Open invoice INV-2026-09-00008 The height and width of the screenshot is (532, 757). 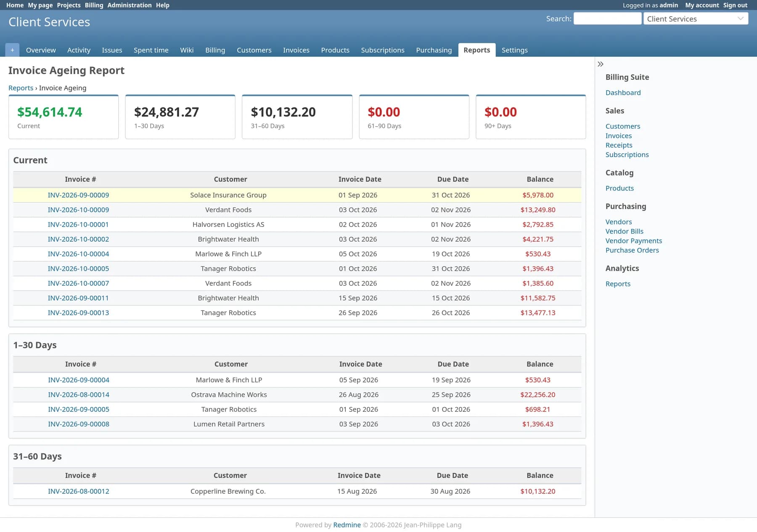coord(79,424)
